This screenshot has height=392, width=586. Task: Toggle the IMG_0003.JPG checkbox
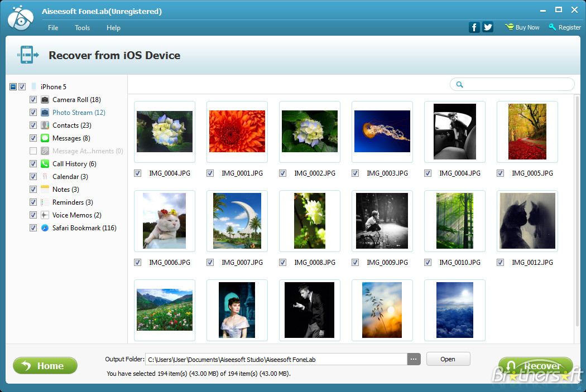click(x=356, y=173)
